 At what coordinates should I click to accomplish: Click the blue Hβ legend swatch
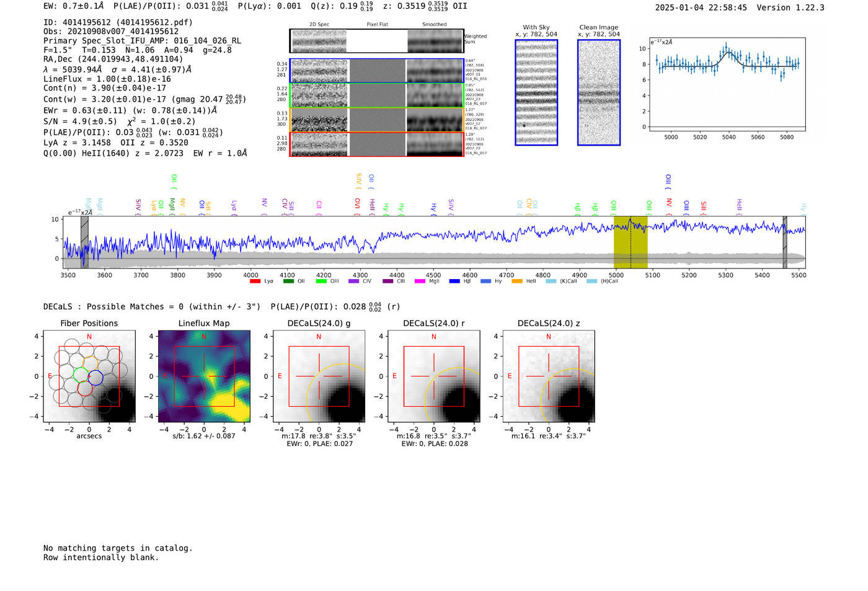point(454,282)
